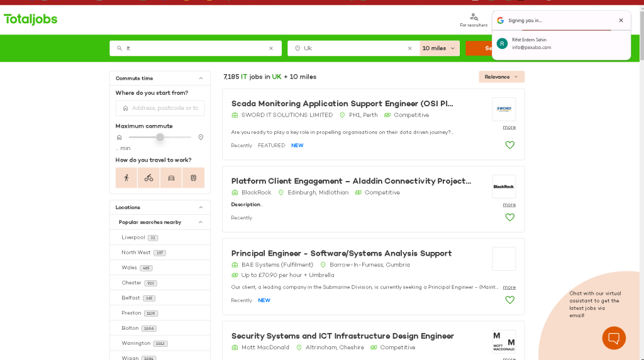Viewport: 644px width, 360px height.
Task: Click 'Edinburgh, Midlothian' location text
Action: (318, 192)
